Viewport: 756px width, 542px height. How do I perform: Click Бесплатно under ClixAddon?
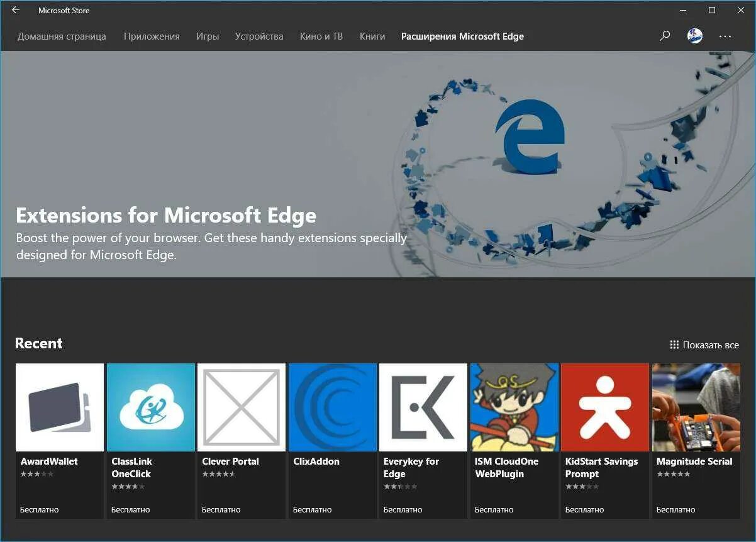pyautogui.click(x=313, y=509)
